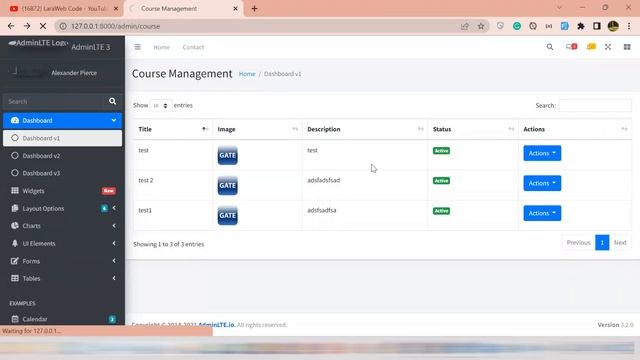Go back in browser history

11,26
